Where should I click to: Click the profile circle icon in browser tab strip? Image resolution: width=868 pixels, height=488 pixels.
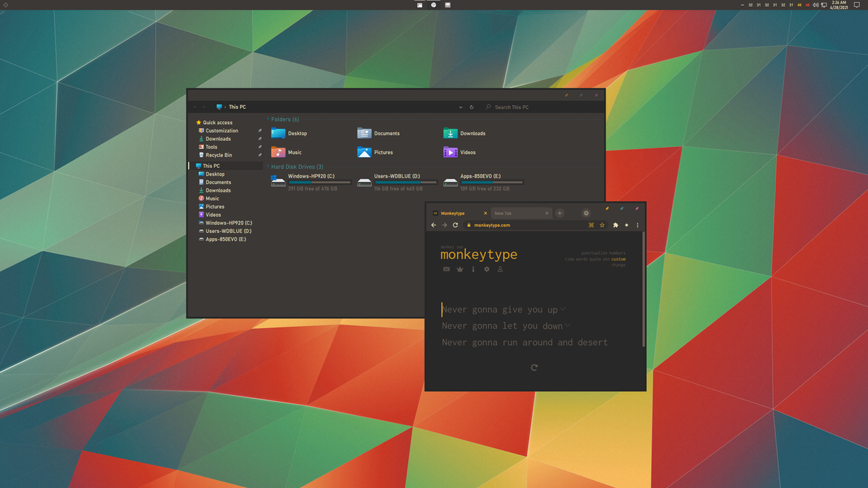[587, 213]
